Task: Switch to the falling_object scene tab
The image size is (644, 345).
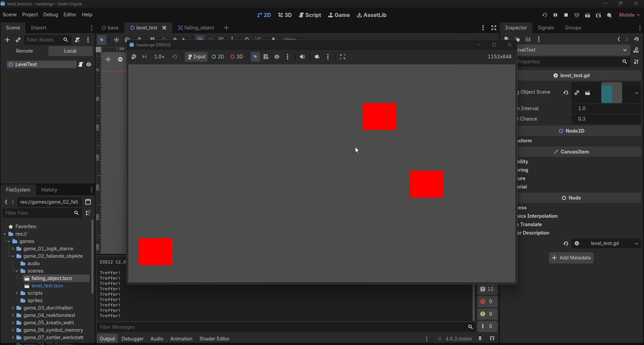Action: 196,28
